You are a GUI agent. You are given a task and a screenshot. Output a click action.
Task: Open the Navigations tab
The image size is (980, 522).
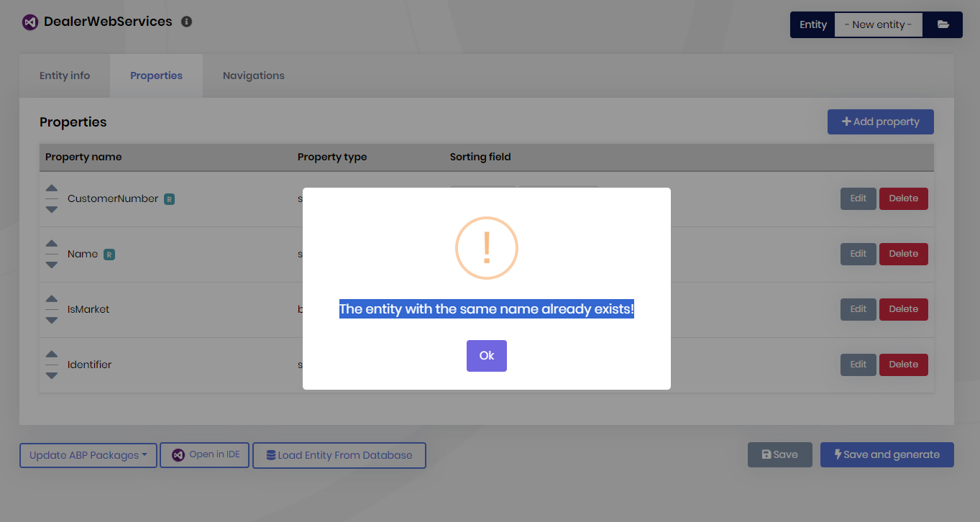[254, 75]
